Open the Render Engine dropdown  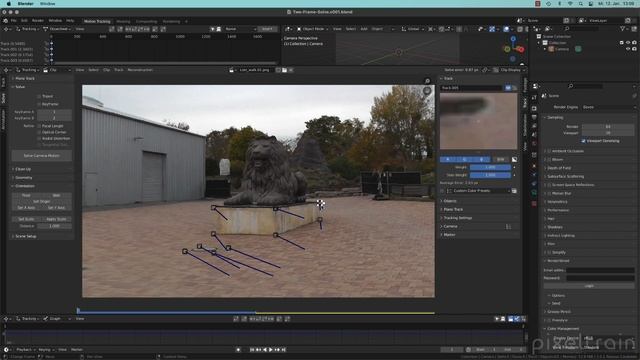tap(608, 107)
